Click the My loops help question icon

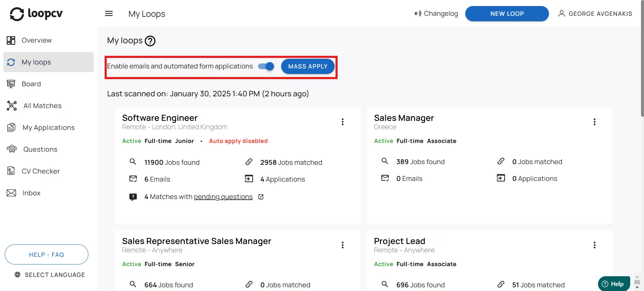point(150,41)
